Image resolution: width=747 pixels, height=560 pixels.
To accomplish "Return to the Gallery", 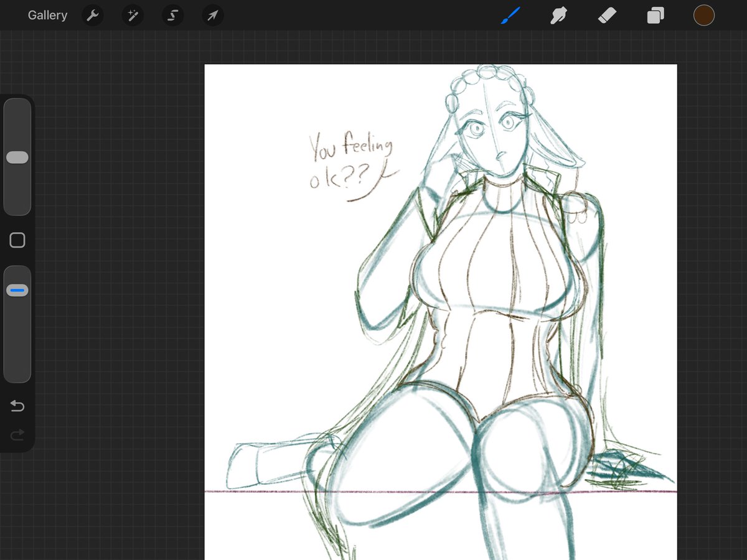I will click(x=47, y=16).
